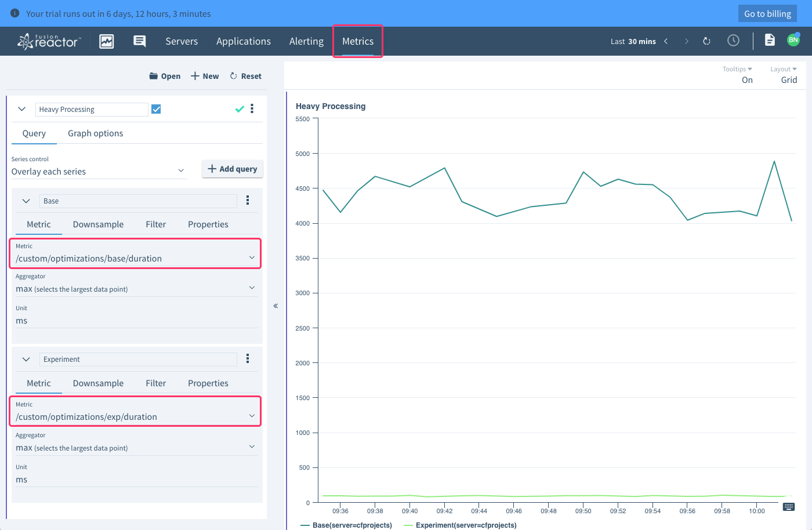Uncheck the Heavy Processing checkbox
Image resolution: width=812 pixels, height=530 pixels.
tap(156, 109)
